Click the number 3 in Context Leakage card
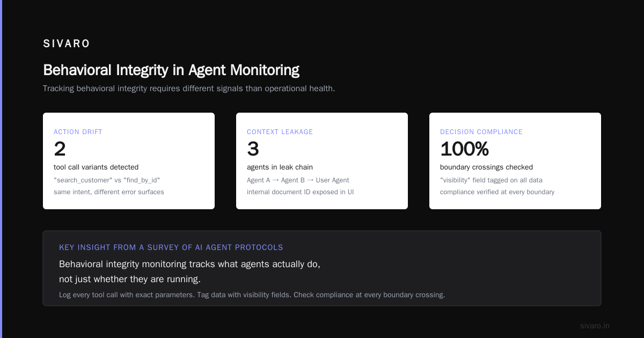Image resolution: width=644 pixels, height=338 pixels. pyautogui.click(x=253, y=149)
